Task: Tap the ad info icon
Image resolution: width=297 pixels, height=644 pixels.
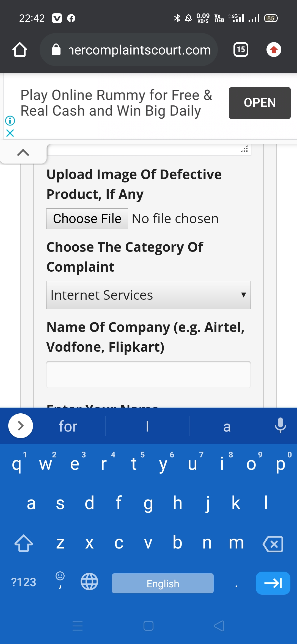Action: (x=10, y=120)
